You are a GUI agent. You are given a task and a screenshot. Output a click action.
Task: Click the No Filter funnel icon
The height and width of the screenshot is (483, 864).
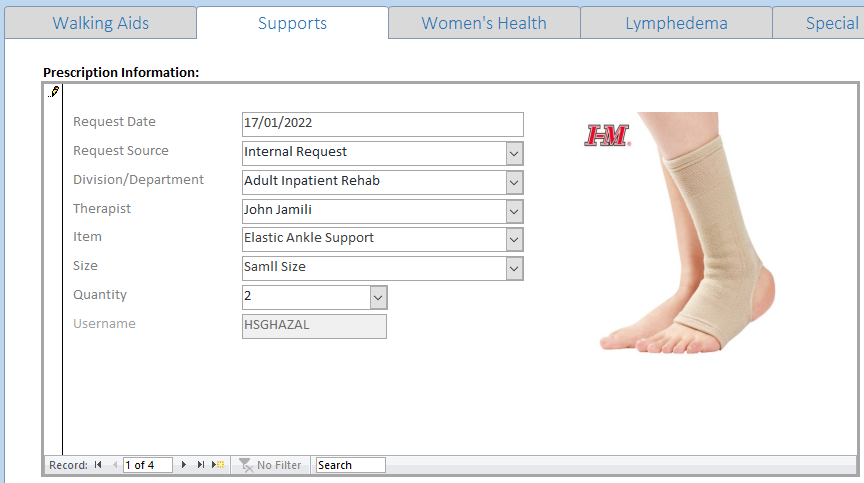(246, 465)
